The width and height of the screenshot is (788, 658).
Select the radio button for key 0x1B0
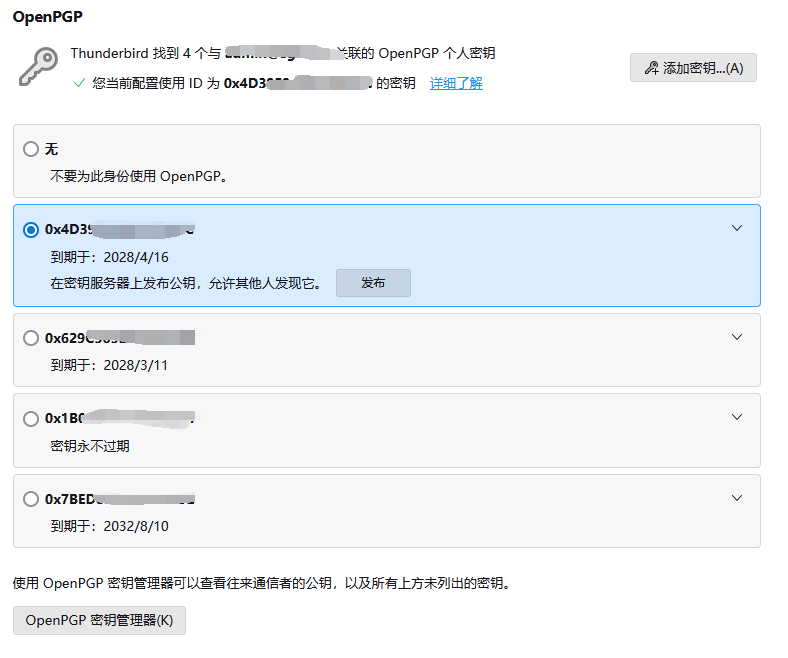[31, 418]
